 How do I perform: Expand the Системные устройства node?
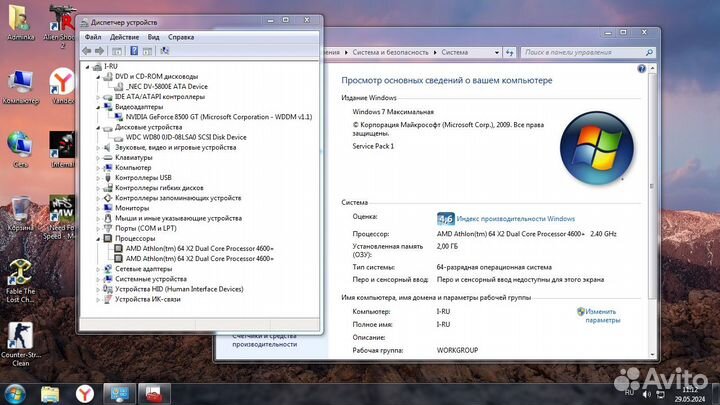(x=98, y=279)
